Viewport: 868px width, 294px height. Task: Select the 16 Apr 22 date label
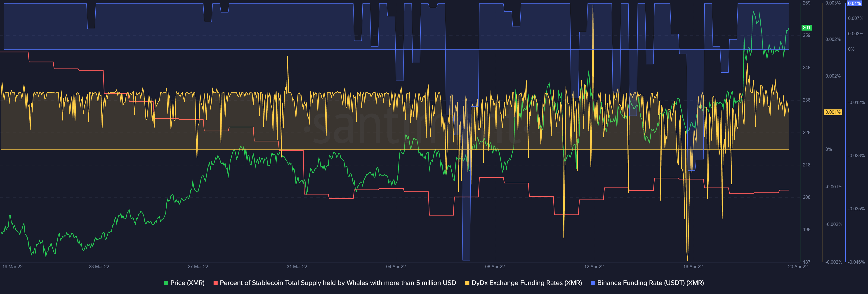pos(693,267)
